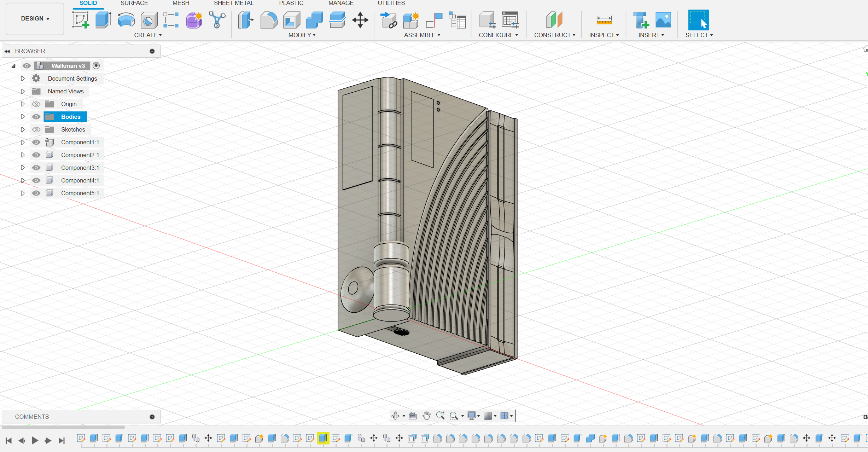Screen dimensions: 868x452
Task: Select the Move/Copy cross-arrows tool
Action: pos(360,20)
